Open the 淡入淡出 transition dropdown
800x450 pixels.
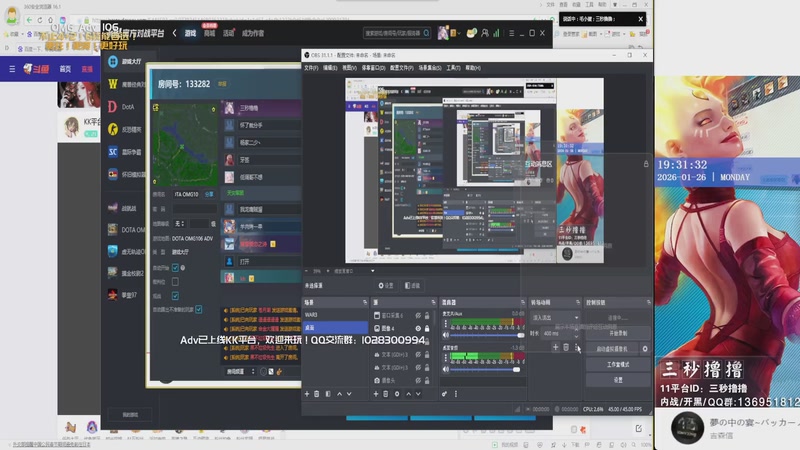pyautogui.click(x=555, y=317)
